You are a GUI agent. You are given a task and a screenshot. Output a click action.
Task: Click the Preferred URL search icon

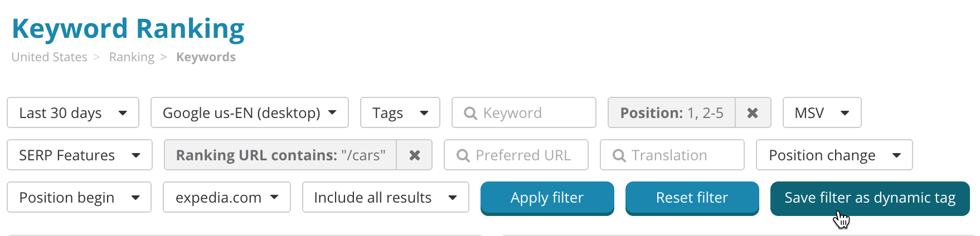tap(463, 155)
